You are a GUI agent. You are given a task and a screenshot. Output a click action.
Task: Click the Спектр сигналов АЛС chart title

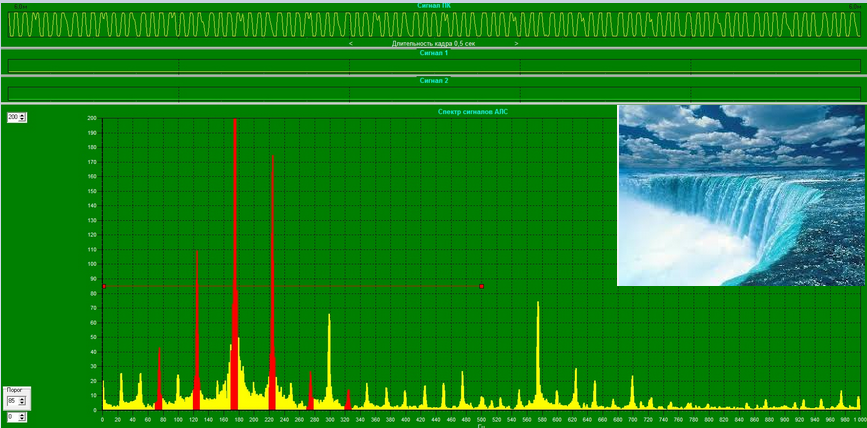pyautogui.click(x=473, y=112)
